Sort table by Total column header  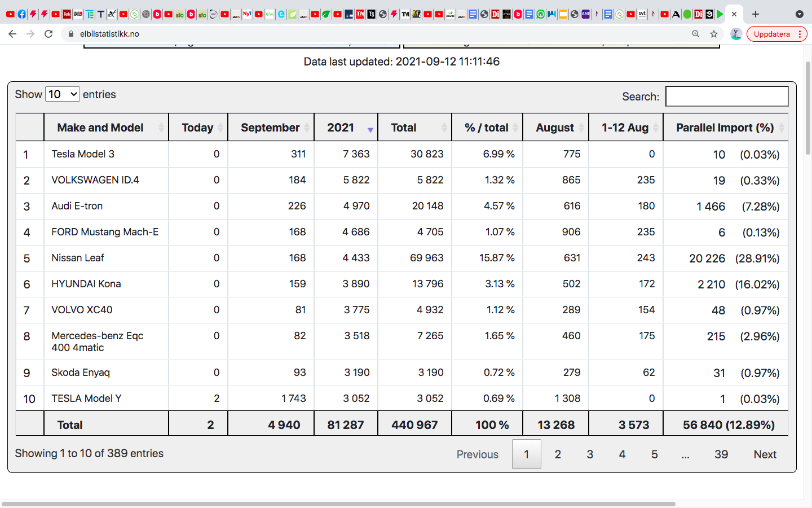pos(414,128)
